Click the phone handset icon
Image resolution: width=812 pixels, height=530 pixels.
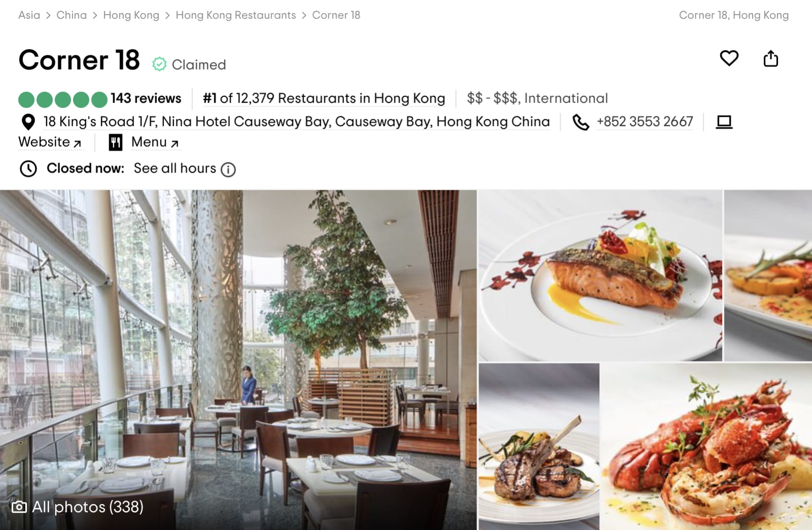581,122
